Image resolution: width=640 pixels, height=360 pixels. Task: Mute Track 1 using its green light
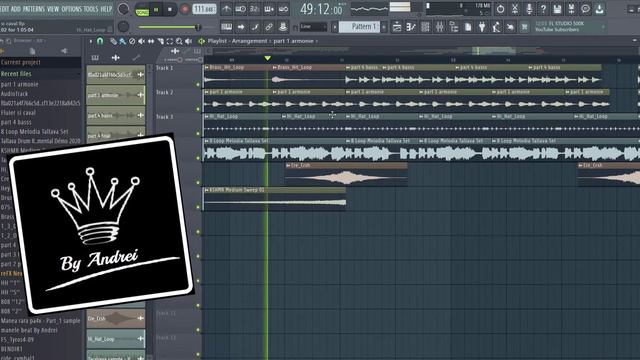pos(198,84)
